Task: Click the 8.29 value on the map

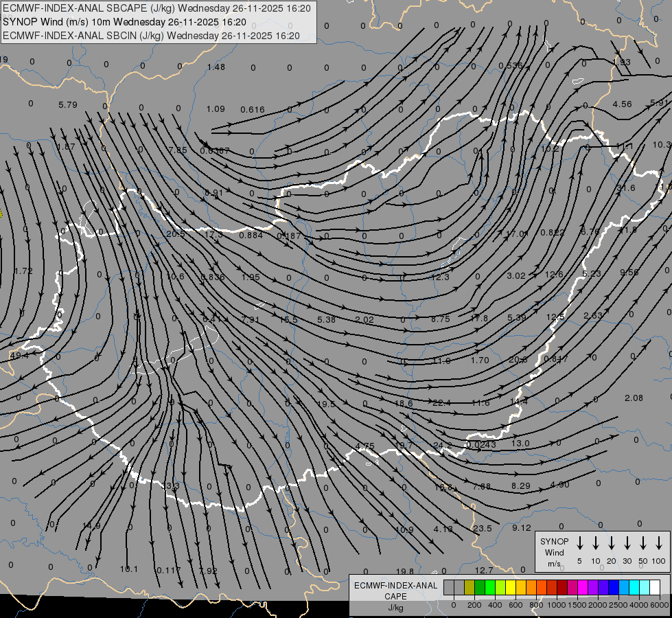Action: point(521,486)
